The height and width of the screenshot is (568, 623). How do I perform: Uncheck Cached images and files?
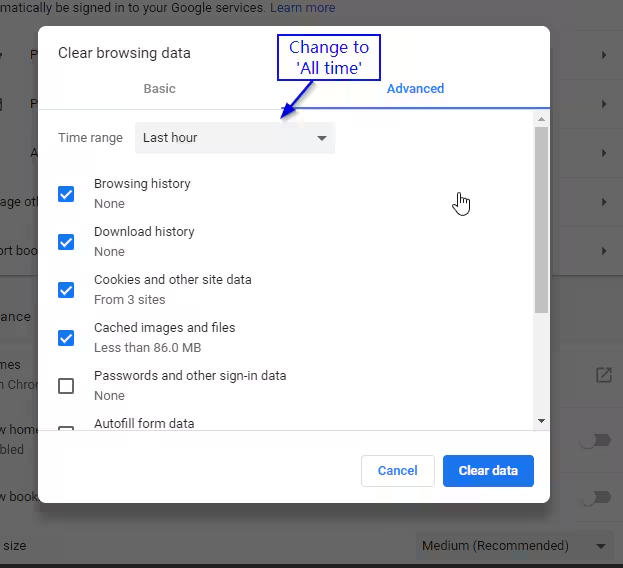click(x=66, y=338)
